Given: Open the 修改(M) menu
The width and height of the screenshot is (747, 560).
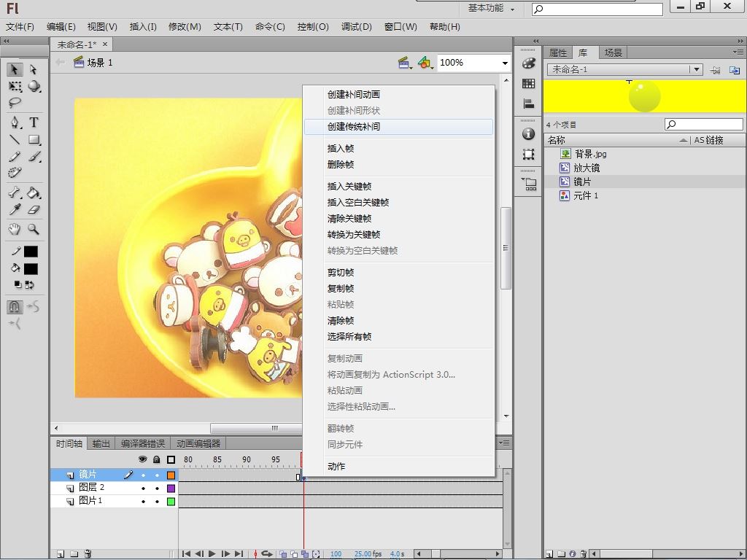Looking at the screenshot, I should pos(185,27).
